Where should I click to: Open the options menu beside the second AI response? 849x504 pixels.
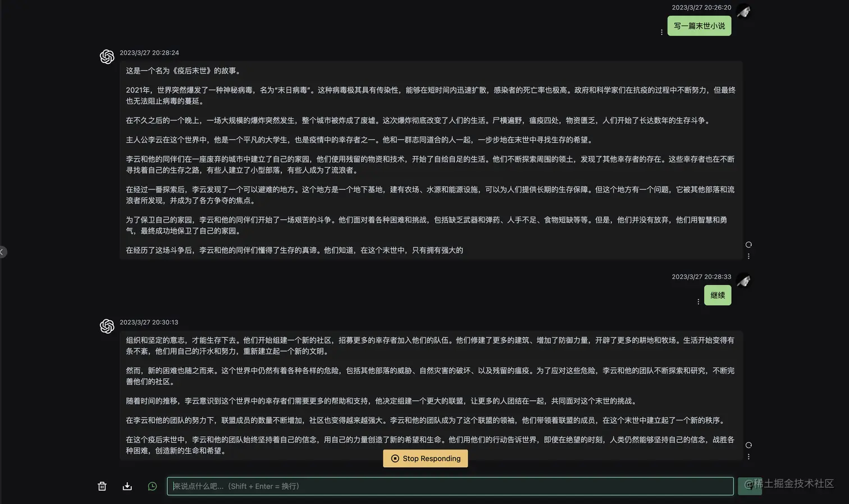click(748, 456)
